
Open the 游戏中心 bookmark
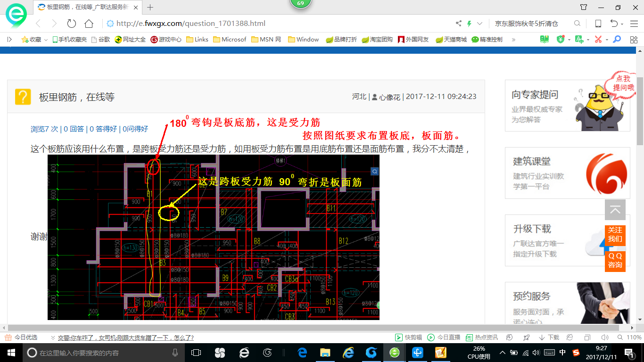[166, 40]
